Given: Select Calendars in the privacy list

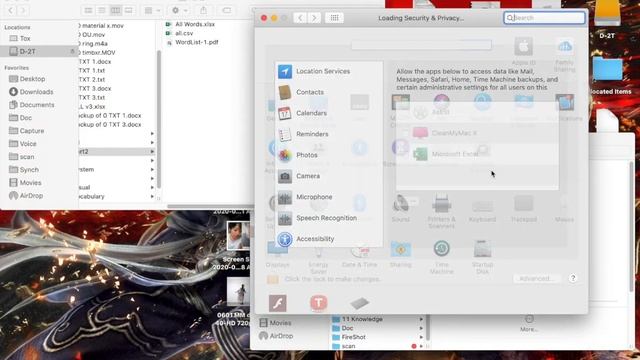Looking at the screenshot, I should 329,113.
